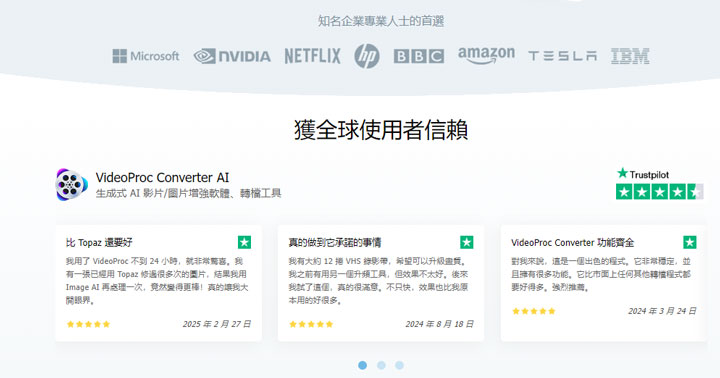Click the Tesla logo

click(x=562, y=56)
